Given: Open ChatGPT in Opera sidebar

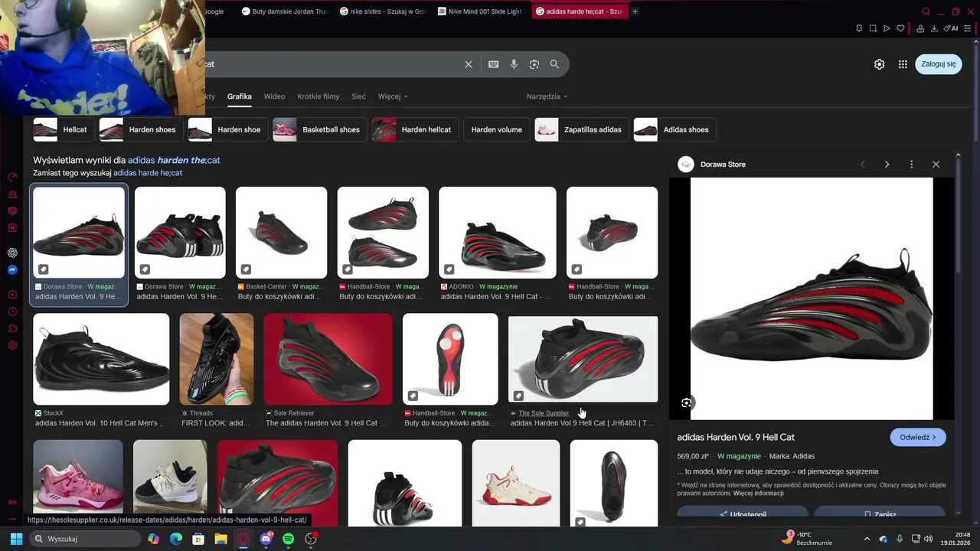Looking at the screenshot, I should click(x=12, y=253).
